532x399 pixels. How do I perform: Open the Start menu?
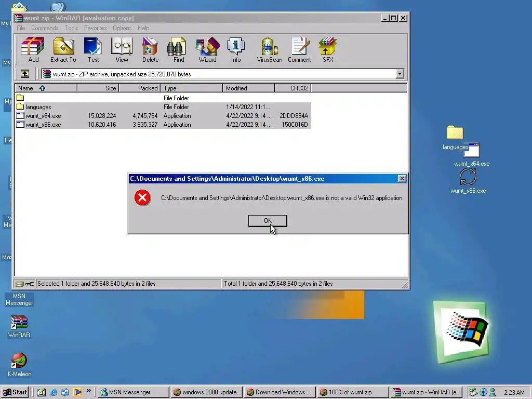[x=15, y=392]
